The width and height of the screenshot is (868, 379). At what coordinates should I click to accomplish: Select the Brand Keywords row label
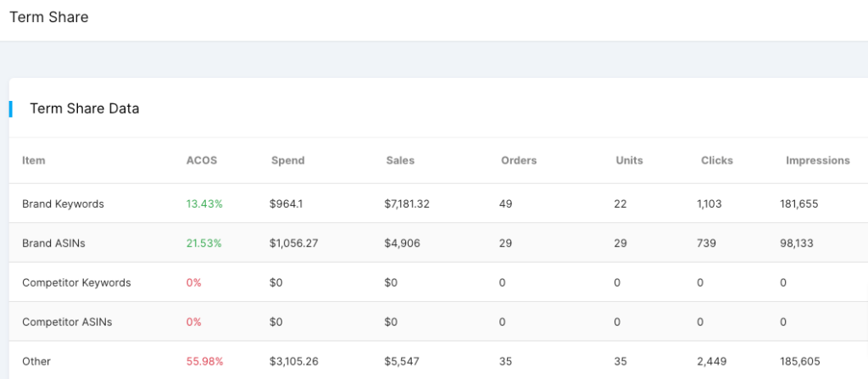[x=63, y=204]
